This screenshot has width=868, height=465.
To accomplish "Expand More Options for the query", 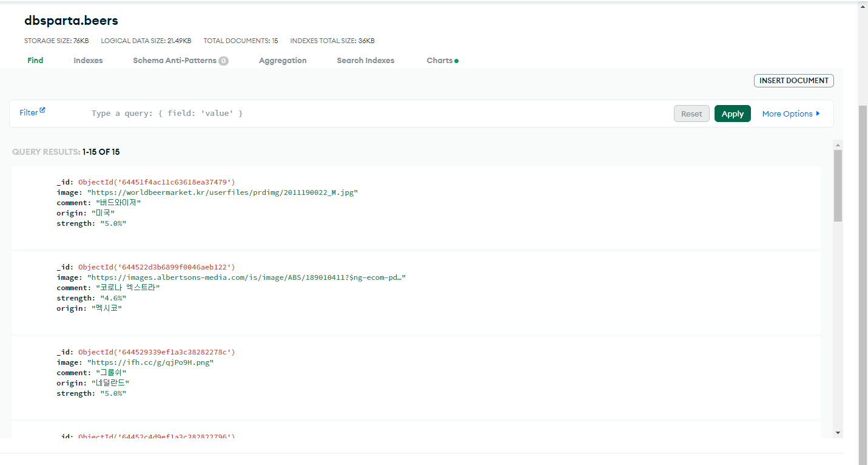I will [791, 114].
